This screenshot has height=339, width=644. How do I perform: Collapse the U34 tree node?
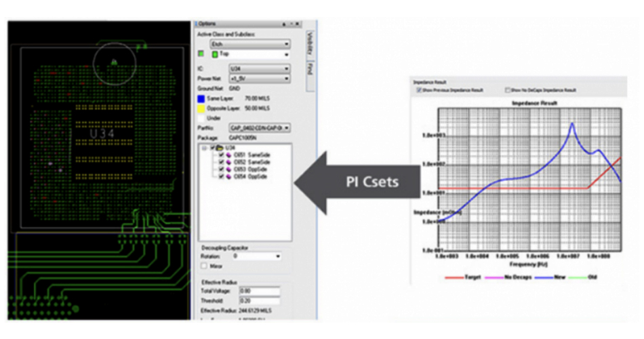coord(205,147)
